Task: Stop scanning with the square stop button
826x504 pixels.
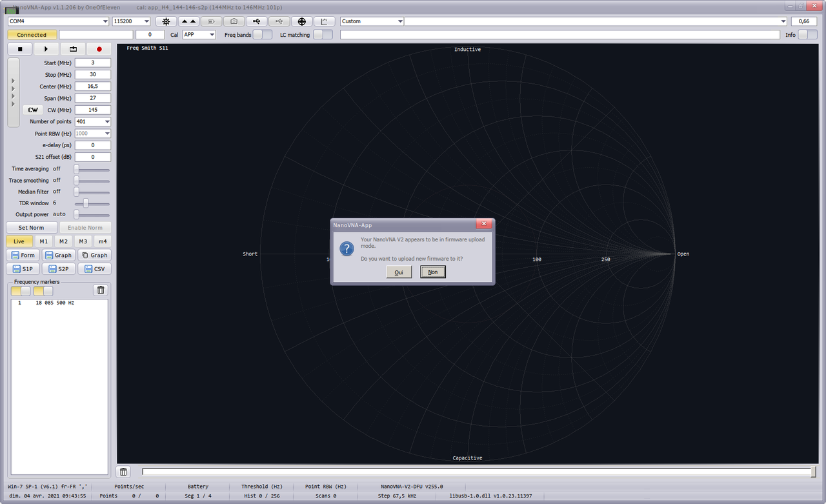Action: [x=20, y=49]
